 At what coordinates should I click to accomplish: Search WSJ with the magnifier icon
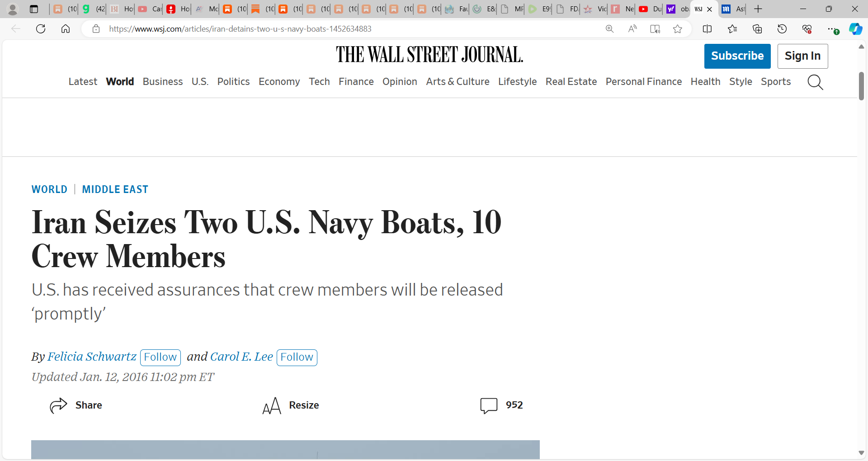click(816, 82)
